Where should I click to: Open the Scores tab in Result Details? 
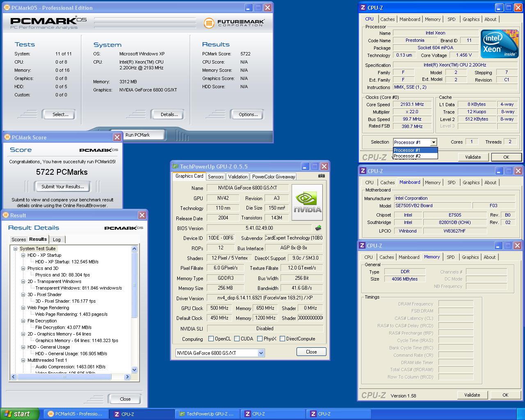coord(18,240)
